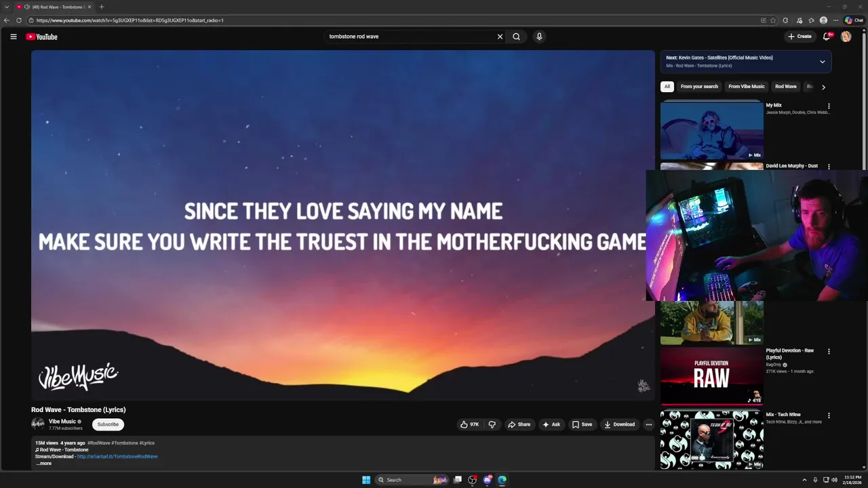
Task: Open options for My Mix
Action: point(829,106)
